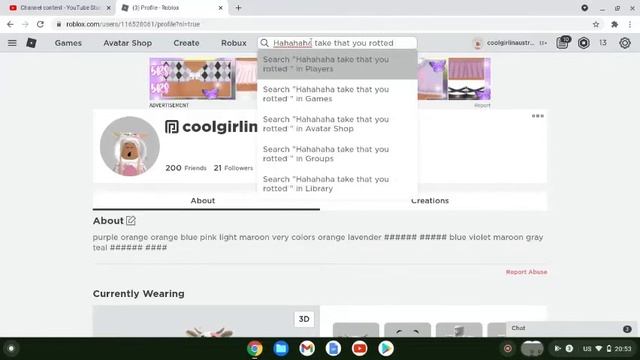Choose search suggestion in Avatar Shop
This screenshot has width=640, height=360.
point(337,124)
